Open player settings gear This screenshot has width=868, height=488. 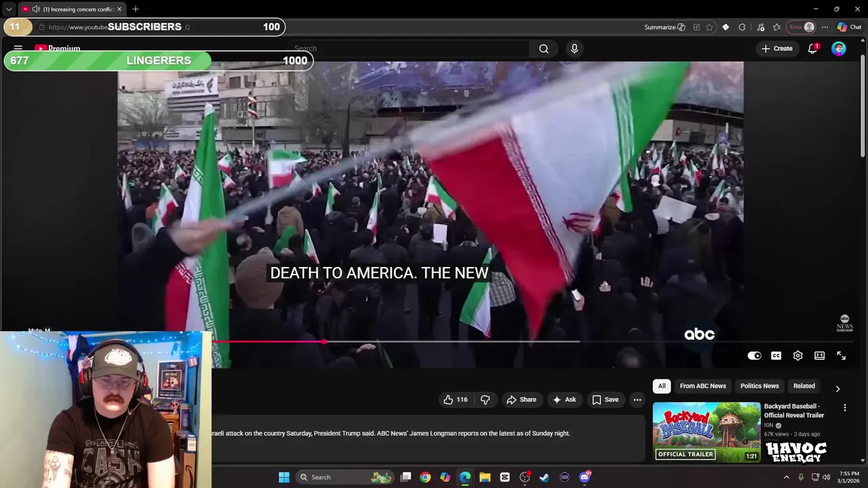(x=797, y=356)
